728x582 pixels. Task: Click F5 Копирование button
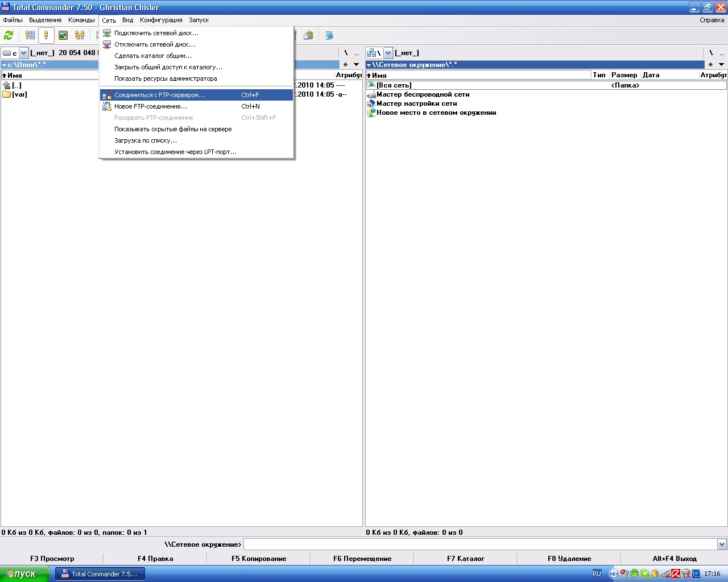259,559
